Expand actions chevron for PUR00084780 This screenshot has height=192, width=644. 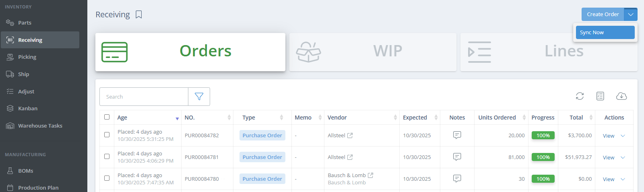click(623, 179)
